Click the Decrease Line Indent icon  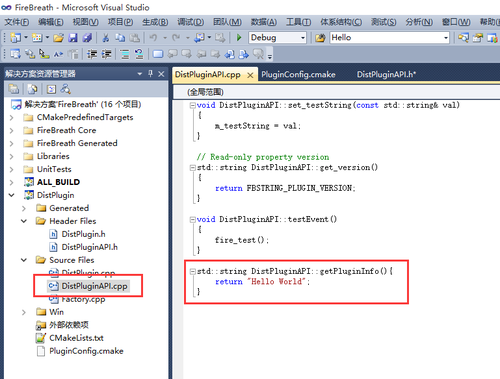(92, 54)
